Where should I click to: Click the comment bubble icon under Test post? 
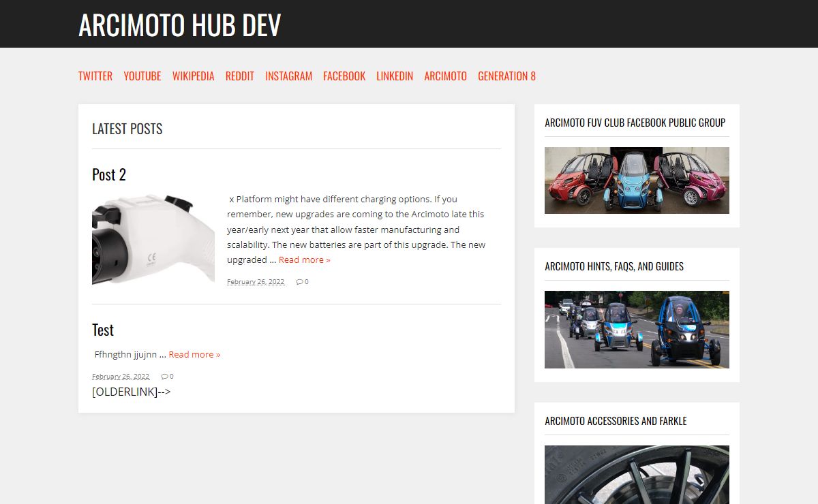click(x=164, y=377)
